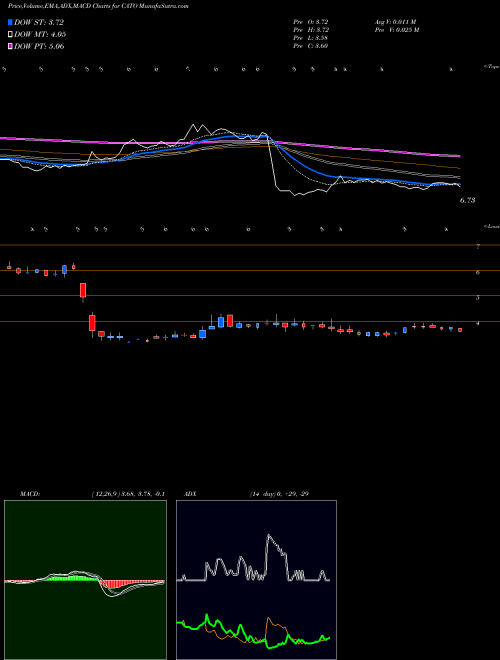This screenshot has height=660, width=500.
Task: Select the 'DOW MT: 4.03' legend label
Action: [x=40, y=34]
